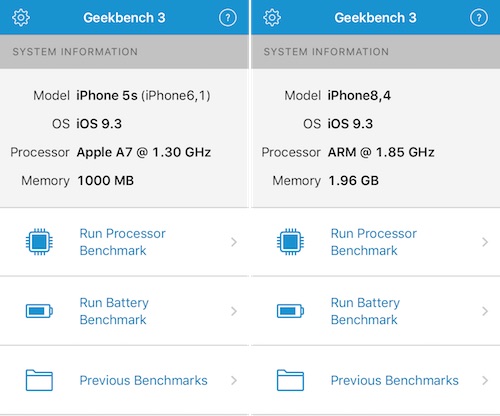Tap help question mark on iPhone 5s screen
Viewport: 500px width, 416px height.
228,18
